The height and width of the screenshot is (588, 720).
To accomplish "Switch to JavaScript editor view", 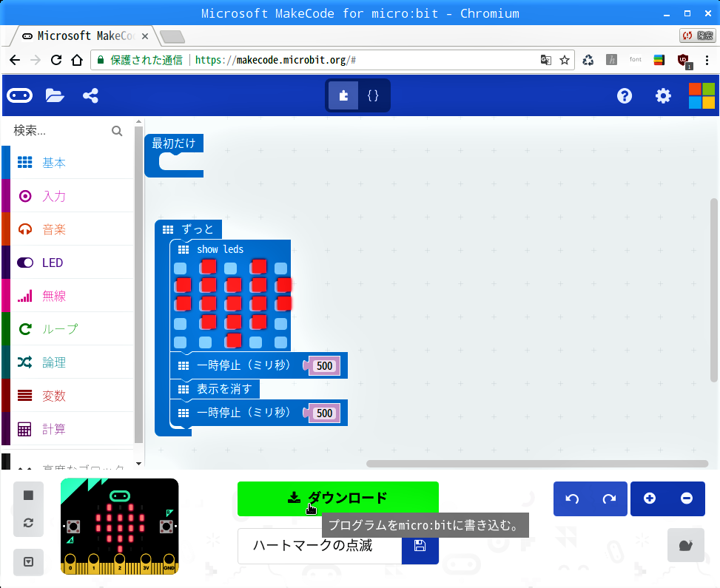I will click(373, 95).
